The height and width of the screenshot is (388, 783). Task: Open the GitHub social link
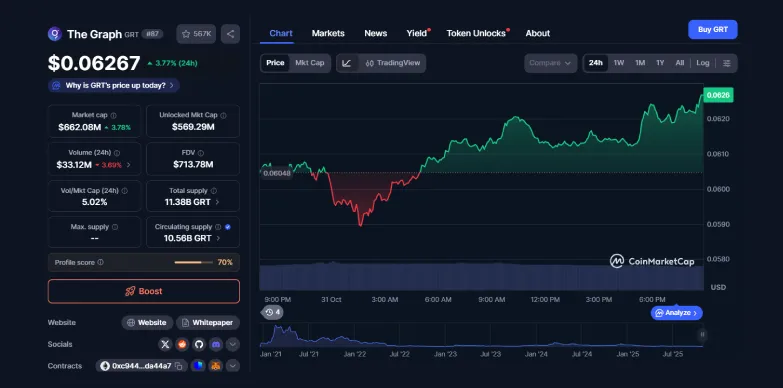[x=199, y=344]
